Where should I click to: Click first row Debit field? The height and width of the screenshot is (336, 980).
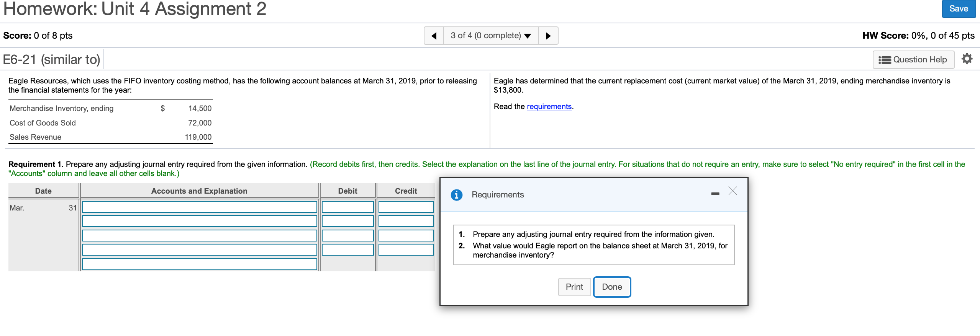tap(348, 207)
